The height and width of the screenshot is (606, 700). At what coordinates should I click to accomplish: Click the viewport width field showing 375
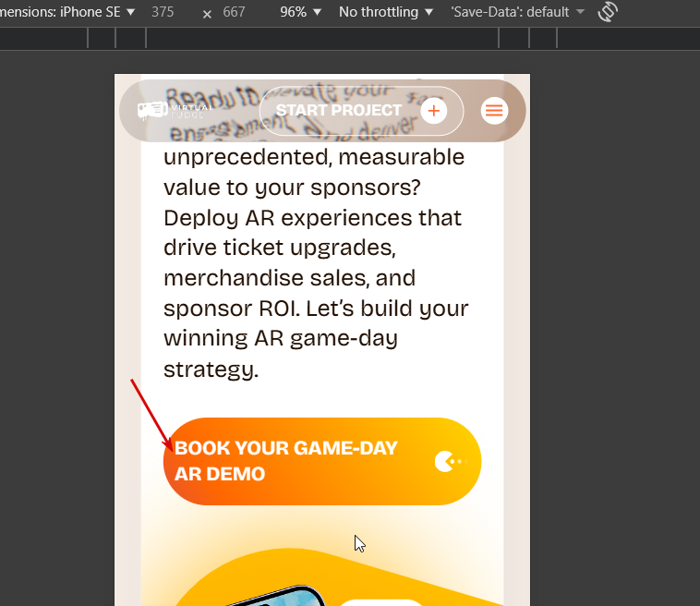click(163, 12)
